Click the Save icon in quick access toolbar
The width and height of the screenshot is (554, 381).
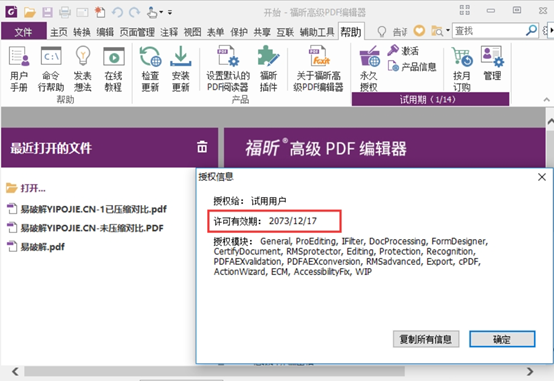[x=47, y=12]
